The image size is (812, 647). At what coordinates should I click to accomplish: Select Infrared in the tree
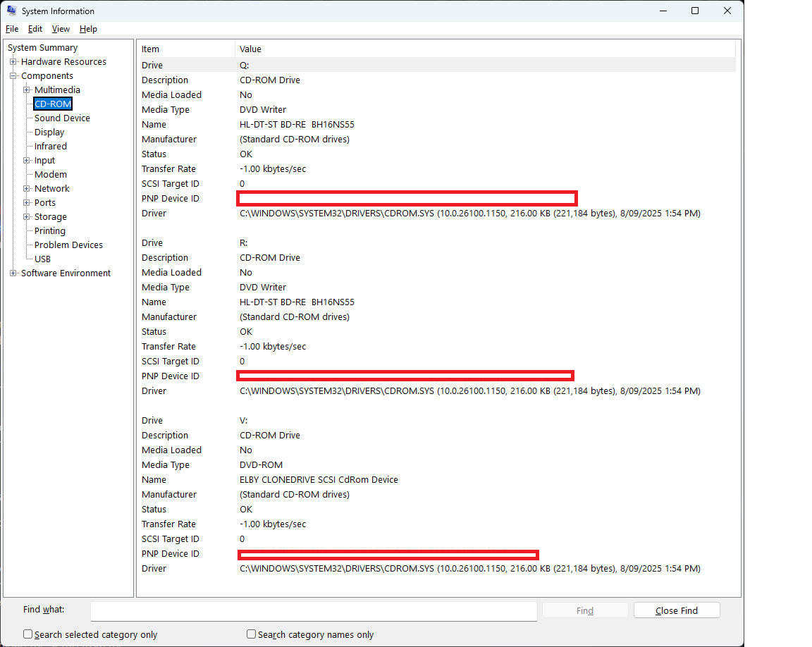click(50, 146)
